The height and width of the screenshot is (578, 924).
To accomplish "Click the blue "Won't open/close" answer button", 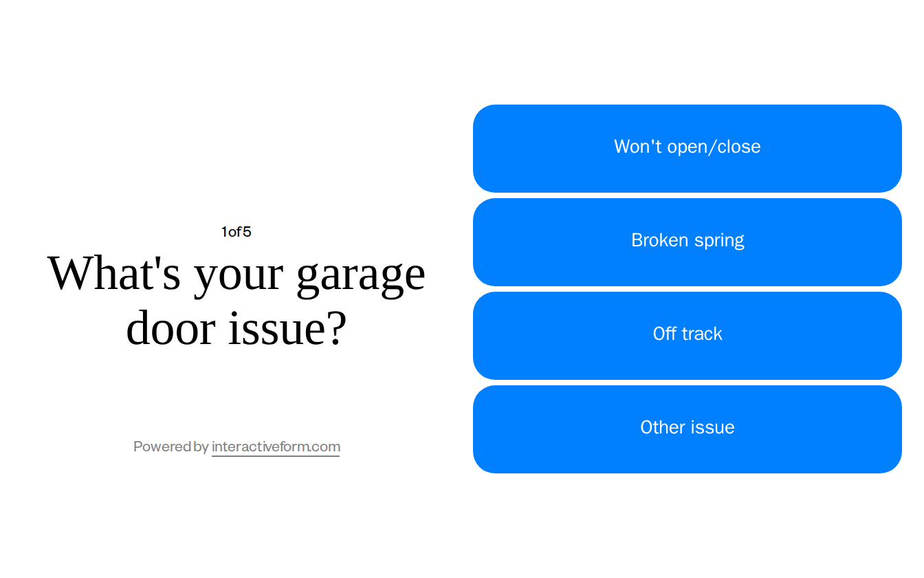I will click(687, 147).
